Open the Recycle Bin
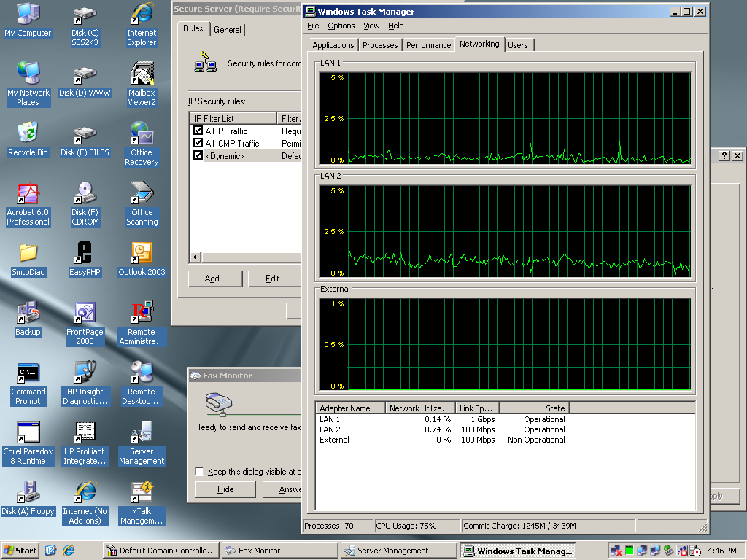 pos(28,139)
